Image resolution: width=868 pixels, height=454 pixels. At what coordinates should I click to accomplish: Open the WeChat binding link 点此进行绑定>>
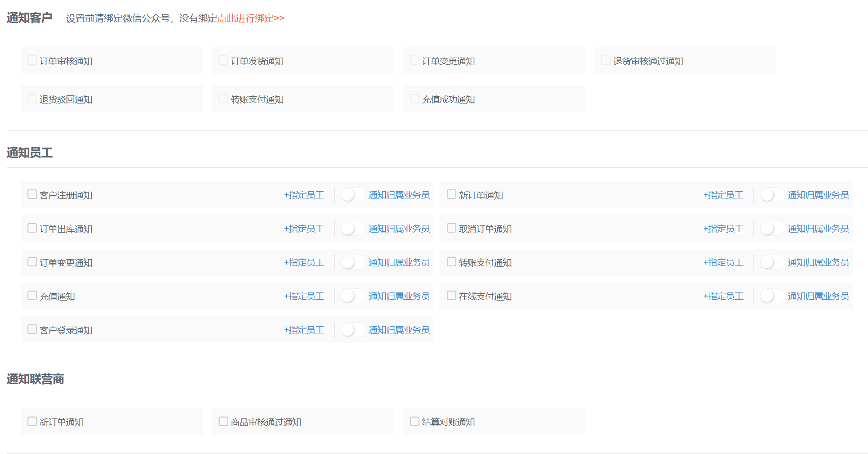tap(251, 18)
